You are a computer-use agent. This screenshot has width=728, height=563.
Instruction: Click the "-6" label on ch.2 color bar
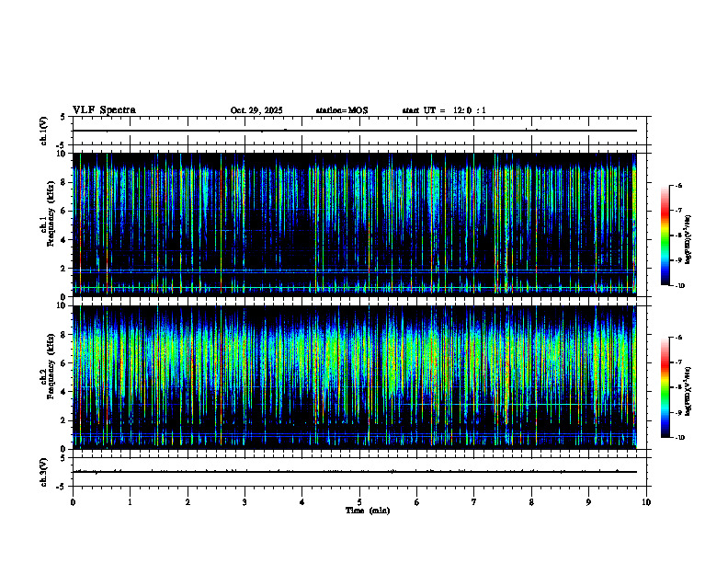pyautogui.click(x=678, y=338)
